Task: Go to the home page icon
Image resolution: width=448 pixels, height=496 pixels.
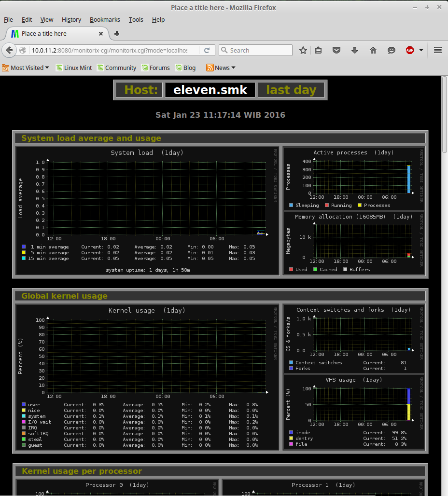Action: point(373,50)
